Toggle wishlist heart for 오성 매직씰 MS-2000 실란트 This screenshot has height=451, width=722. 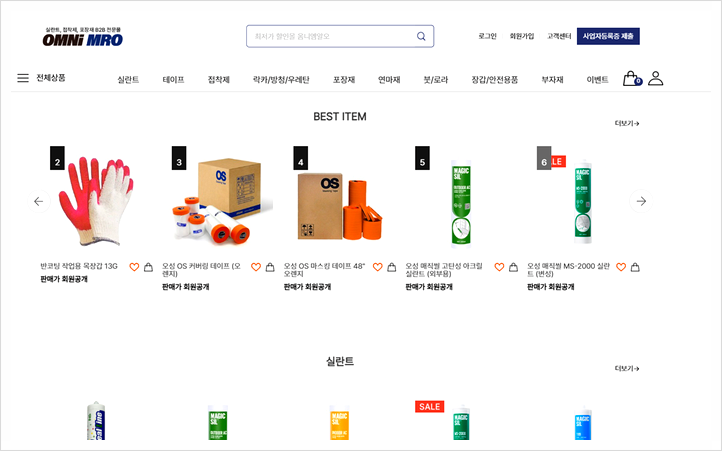pos(621,267)
